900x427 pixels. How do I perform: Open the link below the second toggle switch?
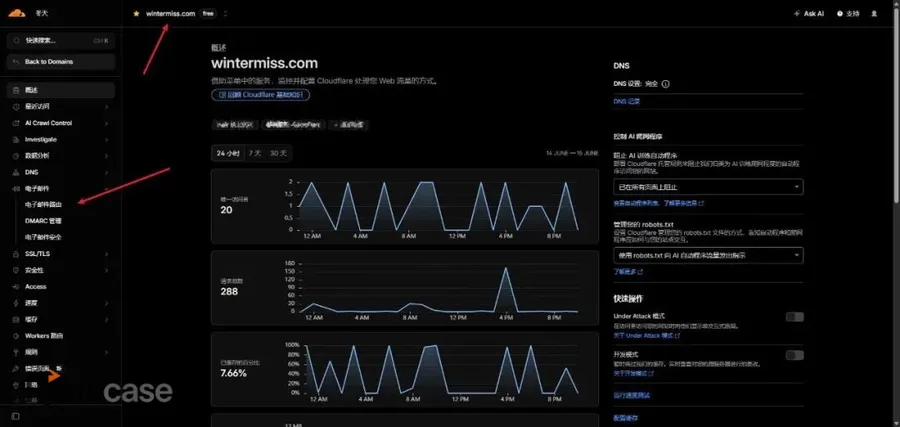(634, 373)
